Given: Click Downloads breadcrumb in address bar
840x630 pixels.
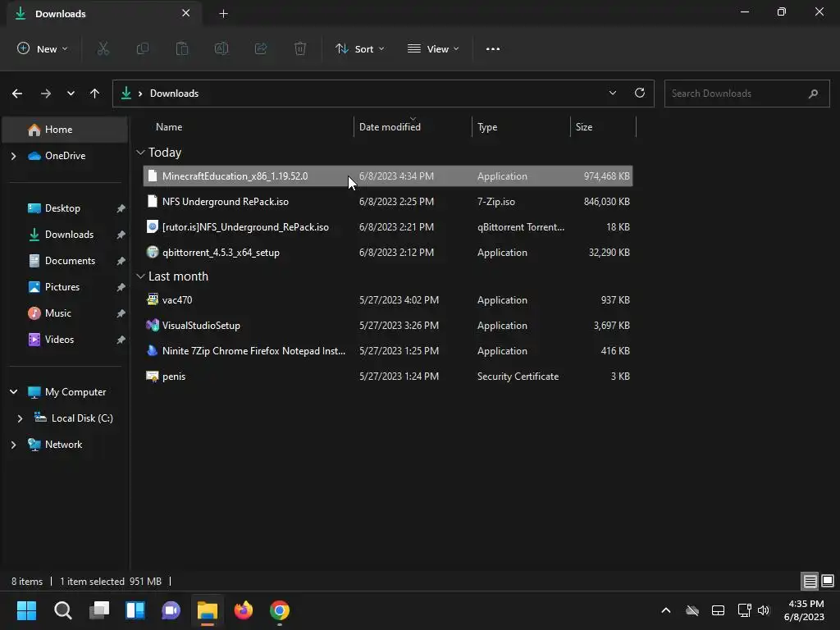Looking at the screenshot, I should [x=174, y=94].
